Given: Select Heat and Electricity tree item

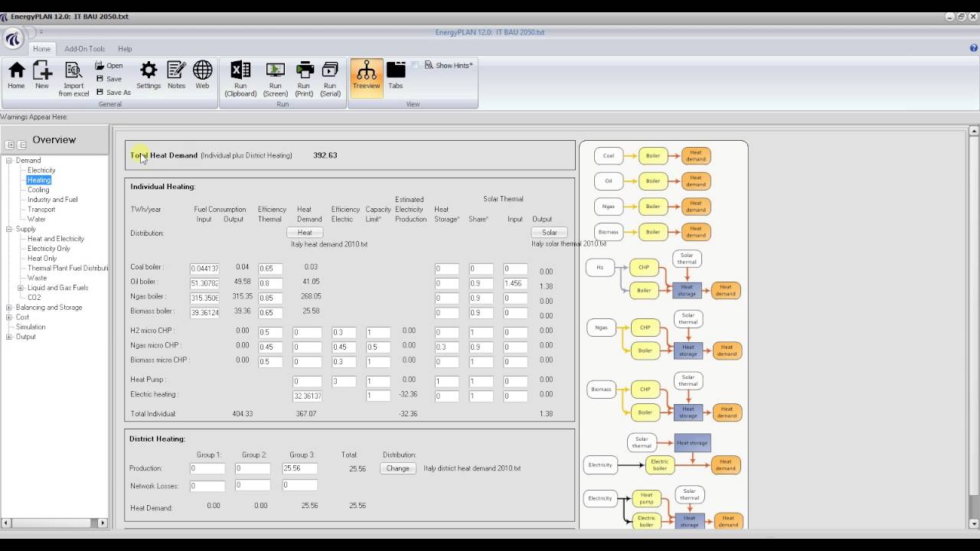Looking at the screenshot, I should click(x=56, y=239).
